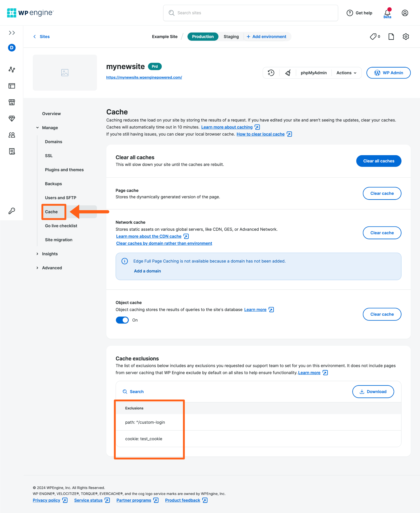Open the user account profile icon
The height and width of the screenshot is (513, 420).
[x=405, y=13]
